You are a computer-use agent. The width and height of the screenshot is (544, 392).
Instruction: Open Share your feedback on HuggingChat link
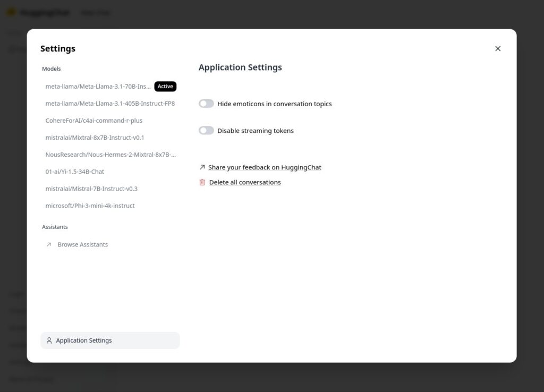[x=265, y=167]
